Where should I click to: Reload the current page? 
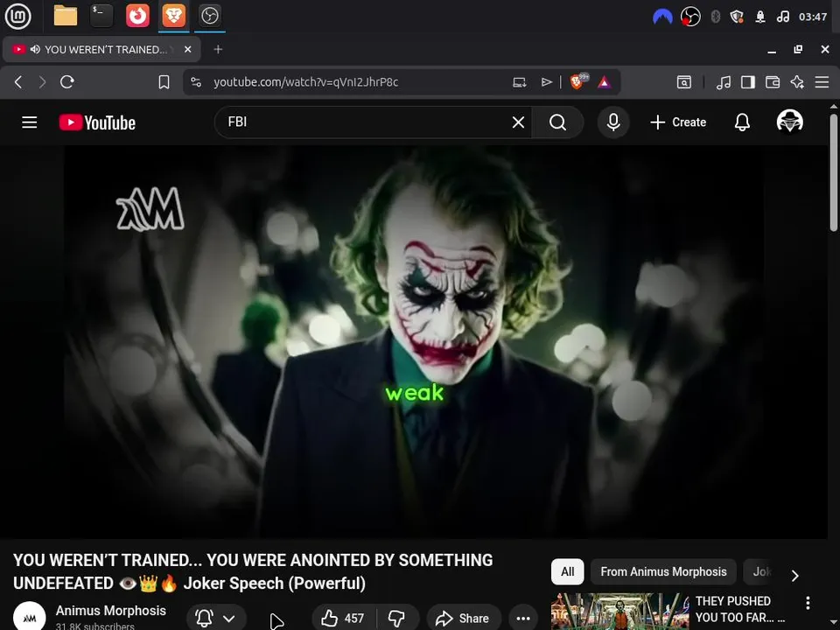pos(67,82)
